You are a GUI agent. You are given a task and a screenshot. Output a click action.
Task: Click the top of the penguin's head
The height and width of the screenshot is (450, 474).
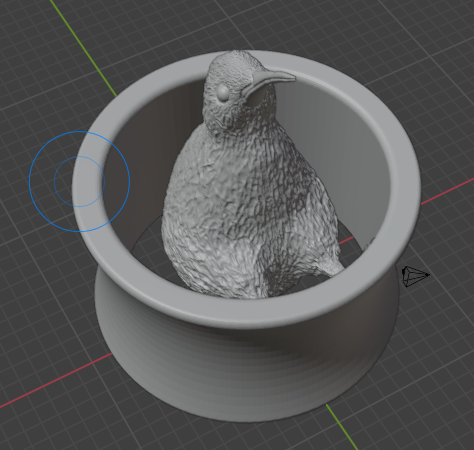pos(235,57)
